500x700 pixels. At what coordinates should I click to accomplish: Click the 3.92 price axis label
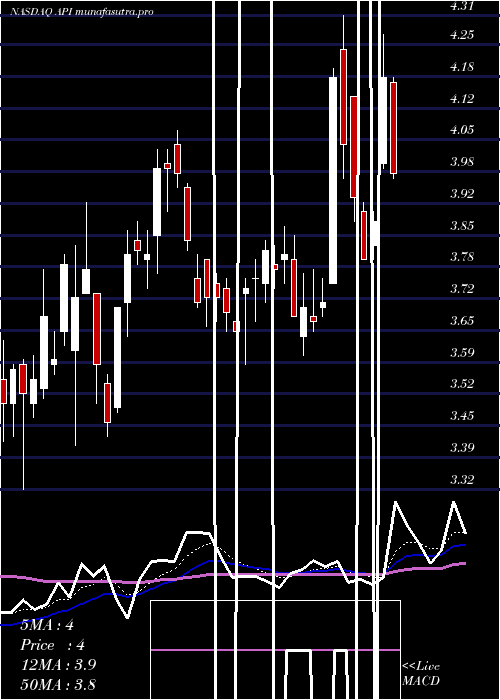click(463, 193)
